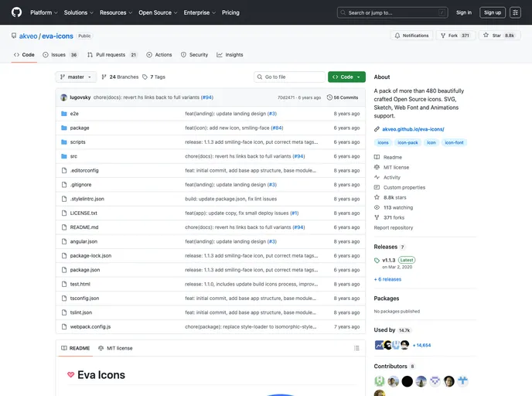Viewport: 532px width, 396px height.
Task: Click the Sign up button
Action: (493, 12)
